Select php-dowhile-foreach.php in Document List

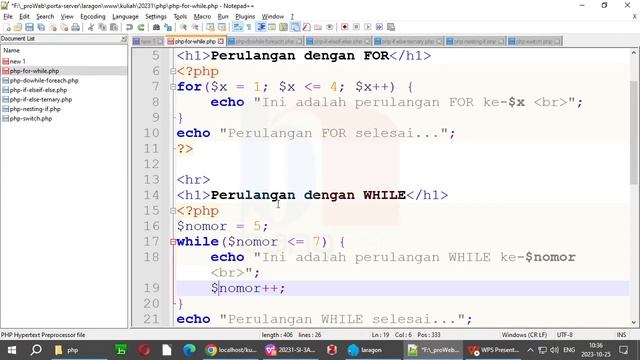pos(44,80)
